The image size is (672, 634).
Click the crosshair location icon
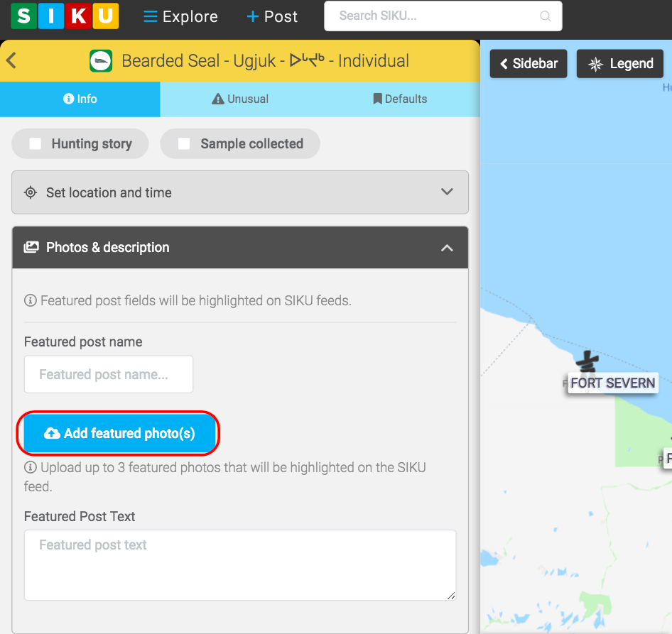31,192
